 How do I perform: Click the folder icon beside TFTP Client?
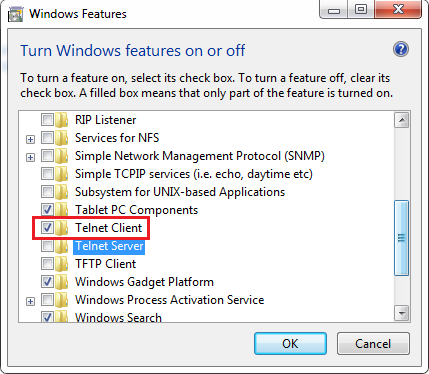coord(62,264)
